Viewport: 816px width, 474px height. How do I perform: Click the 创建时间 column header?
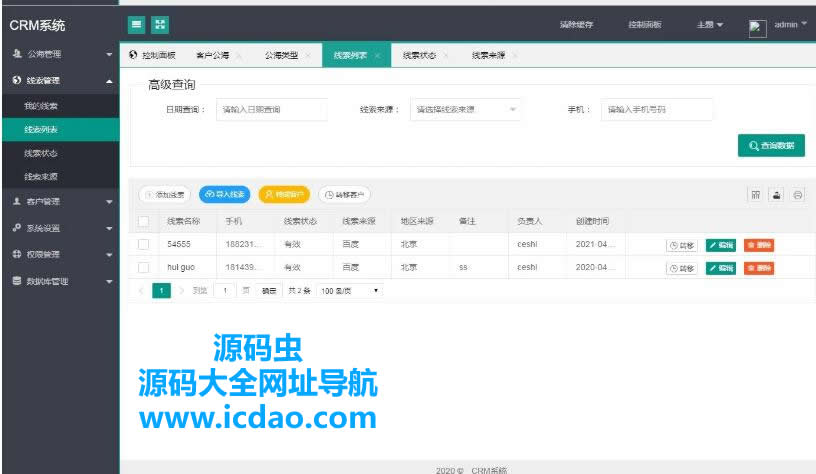click(592, 222)
